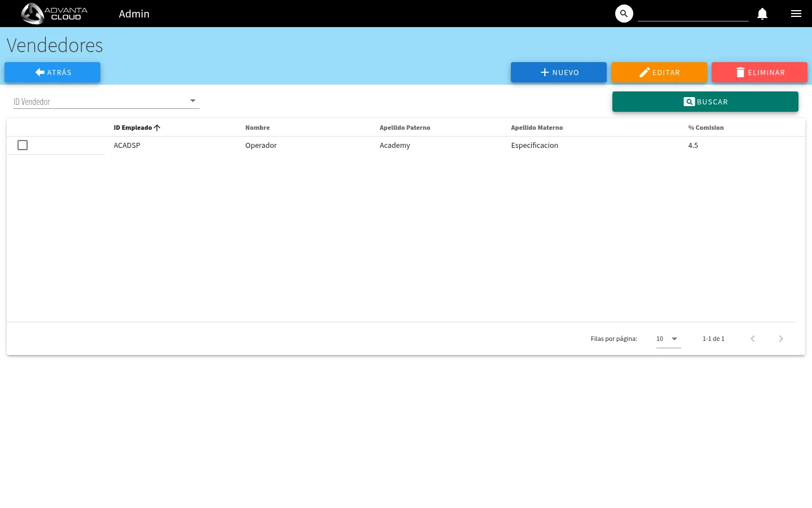Open the hamburger main menu
Image resolution: width=812 pixels, height=508 pixels.
pos(796,14)
